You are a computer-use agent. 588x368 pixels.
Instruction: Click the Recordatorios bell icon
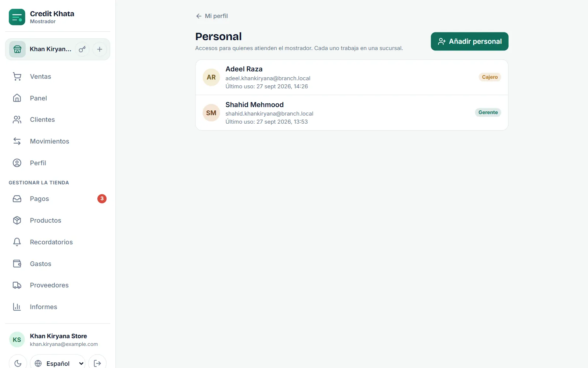pos(17,242)
